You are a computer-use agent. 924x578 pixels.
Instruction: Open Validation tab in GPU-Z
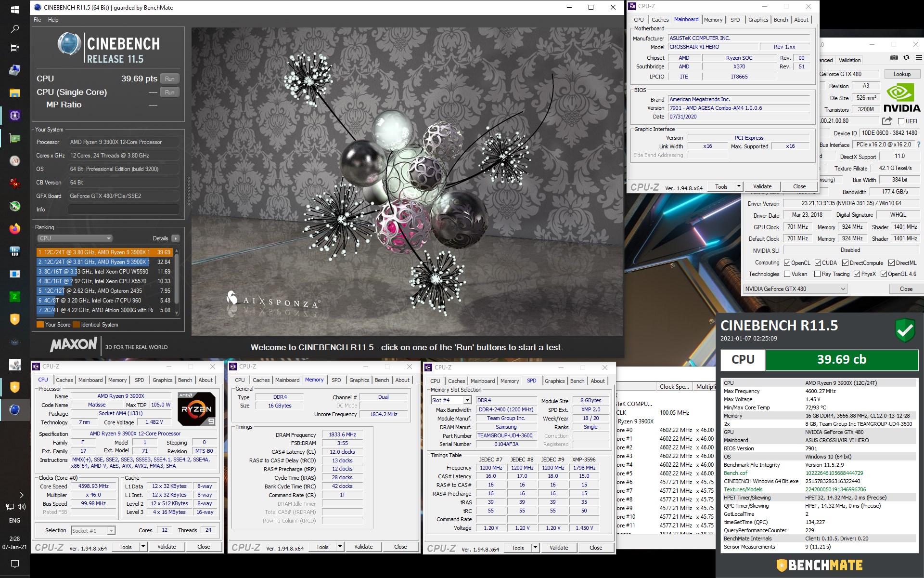pyautogui.click(x=849, y=60)
